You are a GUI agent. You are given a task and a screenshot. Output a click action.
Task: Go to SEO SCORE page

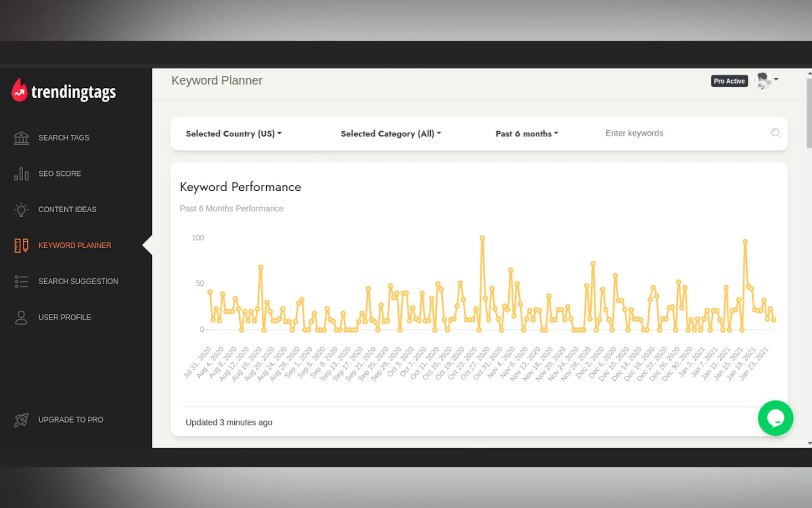[60, 174]
